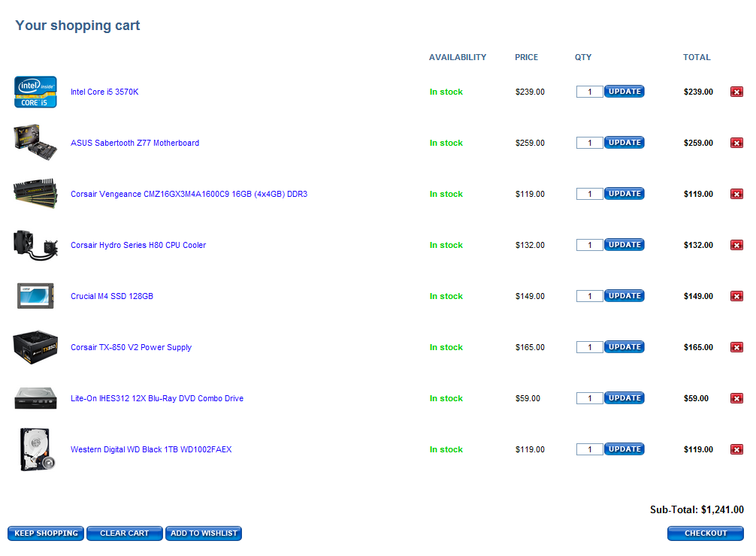
Task: Open the Lite-On Blu-Ray drive image
Action: [35, 398]
